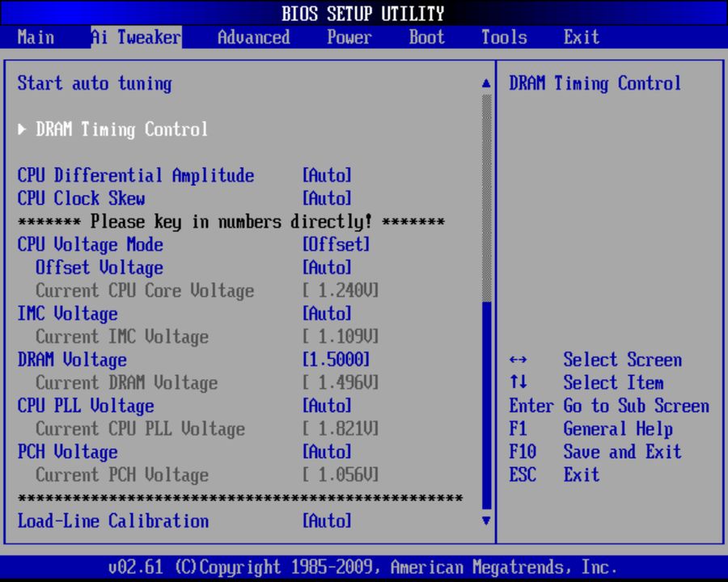This screenshot has height=582, width=728.
Task: Edit the PCH Voltage [Auto] value
Action: [x=327, y=452]
